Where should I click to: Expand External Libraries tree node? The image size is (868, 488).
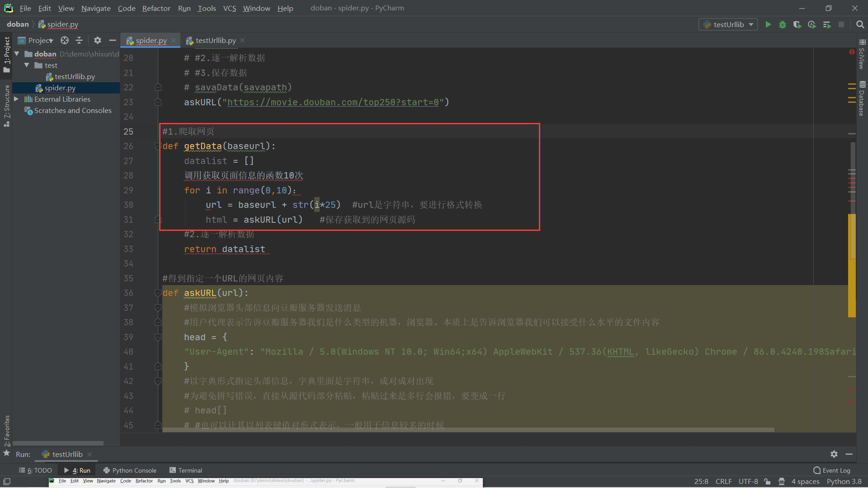click(16, 99)
